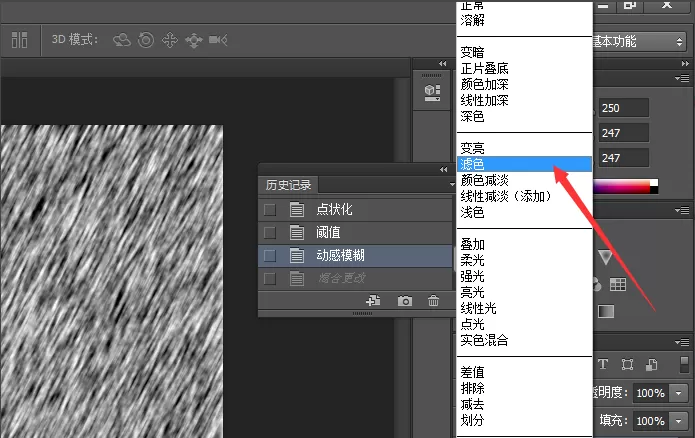Click the pattern grid adjustment icon

click(x=618, y=284)
